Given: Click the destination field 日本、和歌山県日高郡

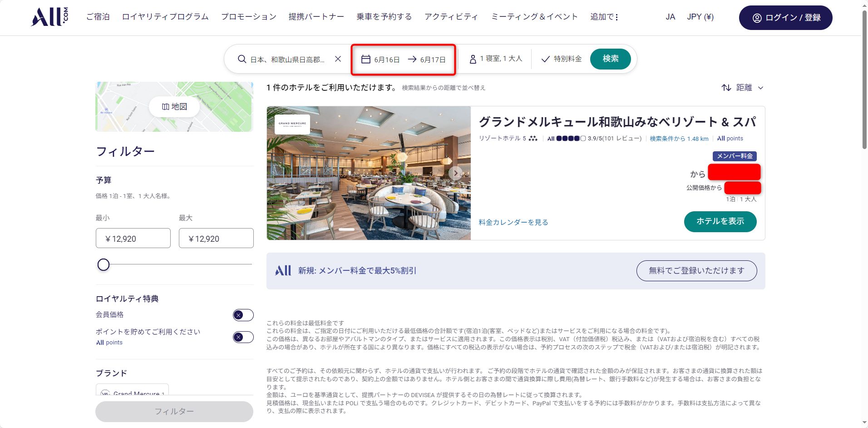Looking at the screenshot, I should tap(287, 60).
